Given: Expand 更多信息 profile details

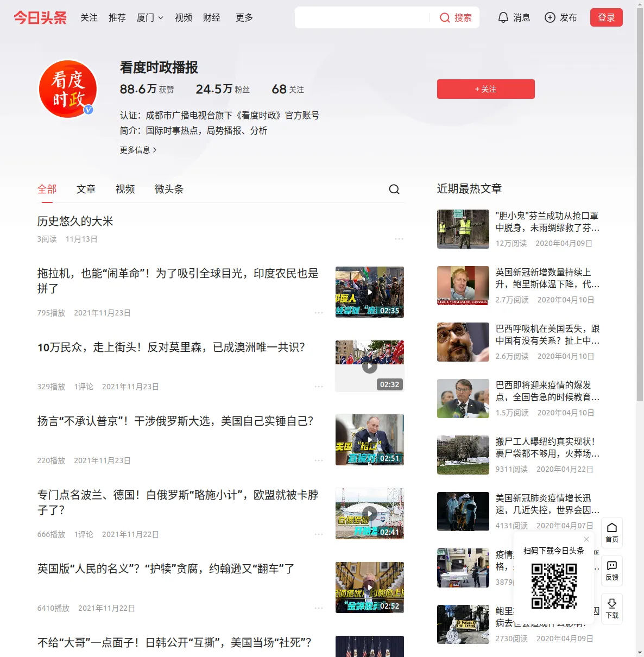Looking at the screenshot, I should coord(138,150).
